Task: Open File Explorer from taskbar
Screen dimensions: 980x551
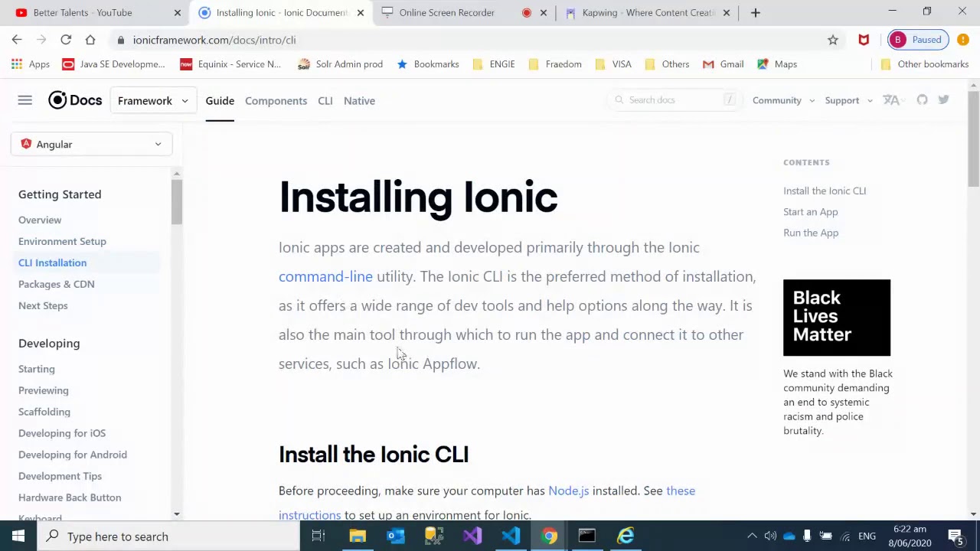Action: [x=358, y=536]
